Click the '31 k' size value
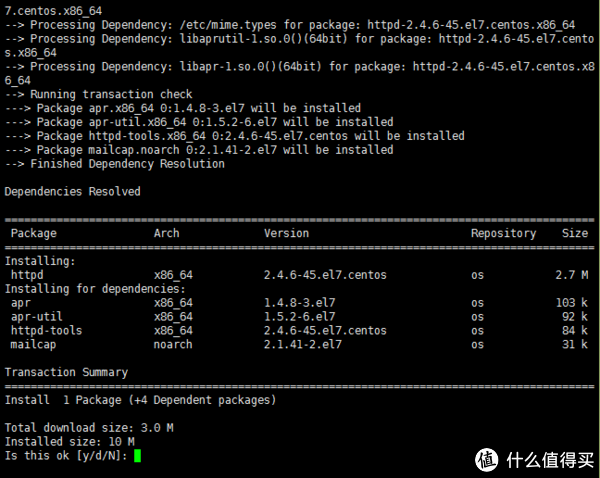 575,344
